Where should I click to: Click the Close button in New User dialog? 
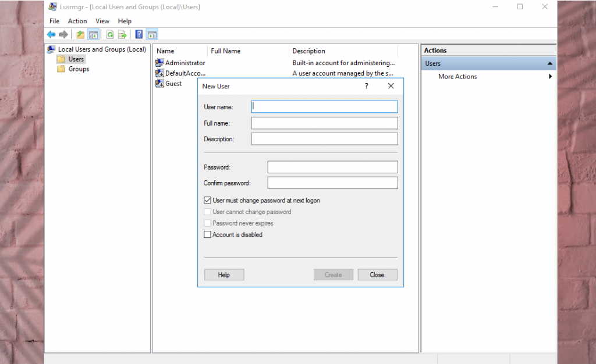(x=377, y=275)
